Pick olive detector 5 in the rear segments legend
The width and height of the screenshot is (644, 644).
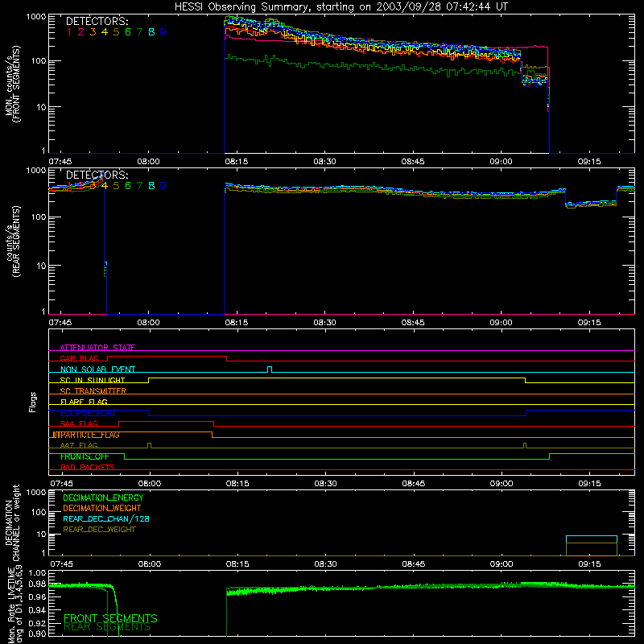[x=116, y=186]
